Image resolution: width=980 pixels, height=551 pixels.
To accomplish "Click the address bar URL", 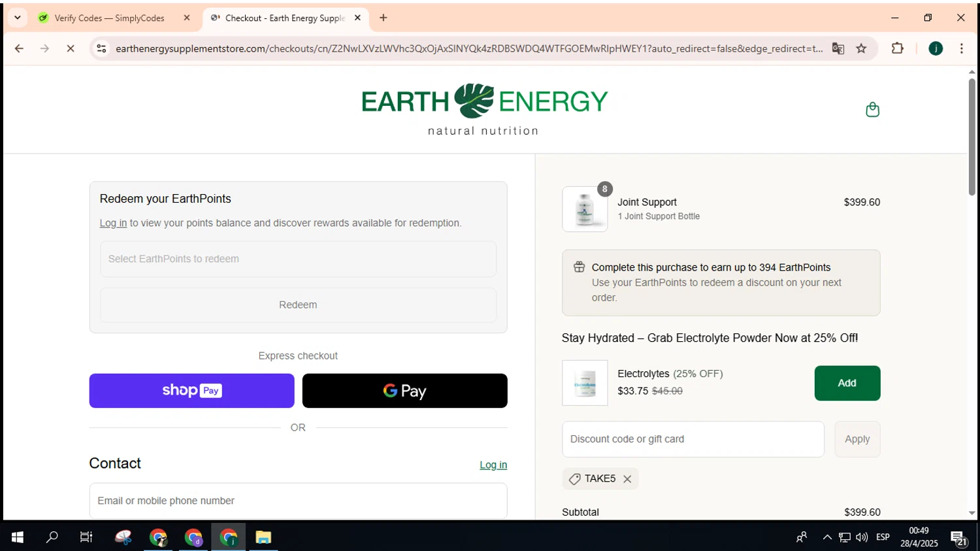I will tap(469, 48).
